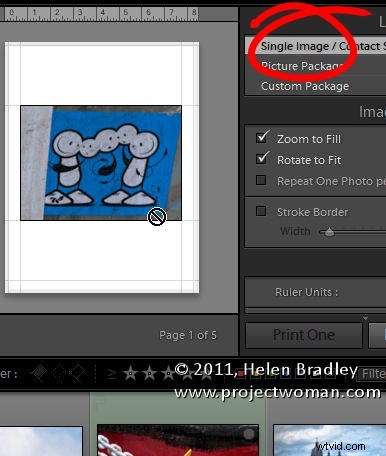Set filter rating to one star
This screenshot has width=386, height=456.
[131, 374]
